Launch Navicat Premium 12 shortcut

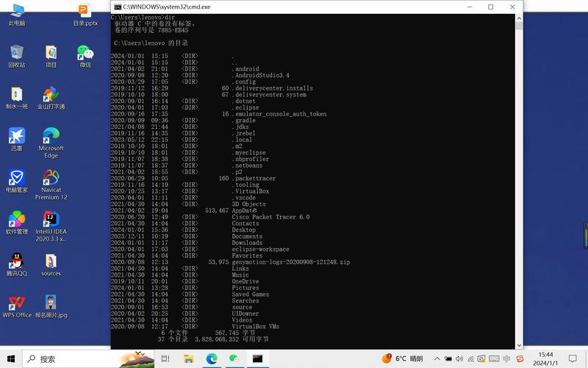coord(51,185)
